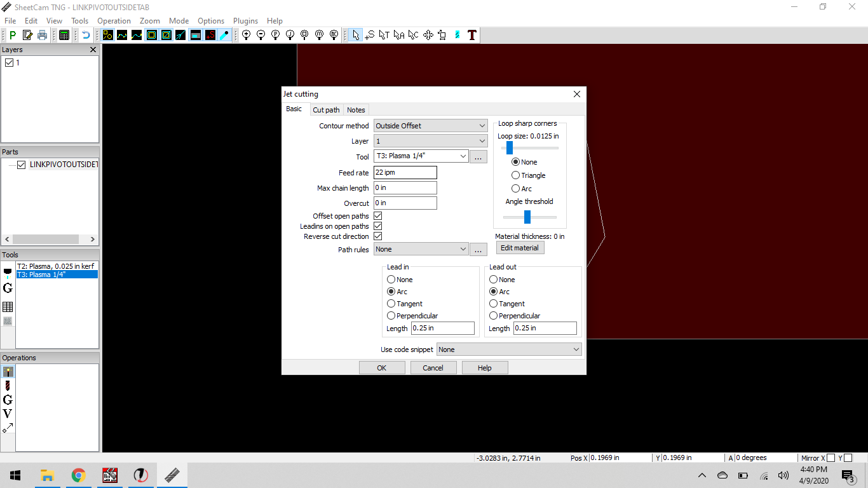Click the drill operation icon in Operations

[8, 386]
